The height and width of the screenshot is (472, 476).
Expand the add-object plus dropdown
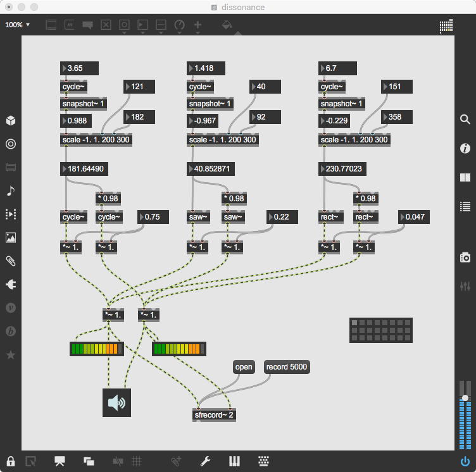click(x=197, y=33)
